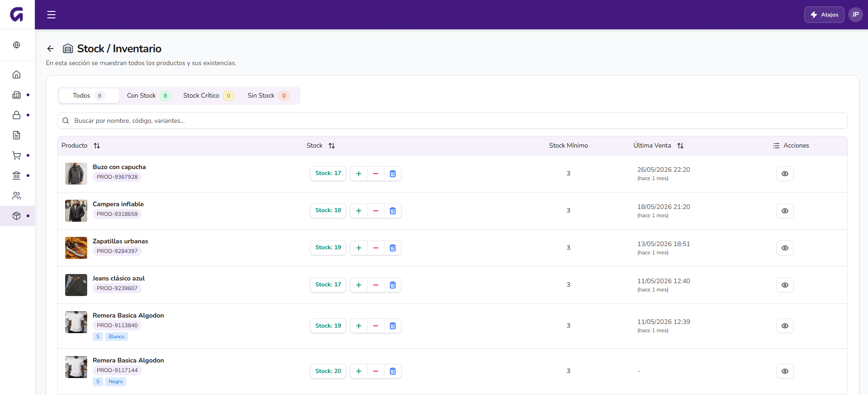This screenshot has width=868, height=395.
Task: Show Jeans clásico azul details eye icon
Action: [x=785, y=285]
